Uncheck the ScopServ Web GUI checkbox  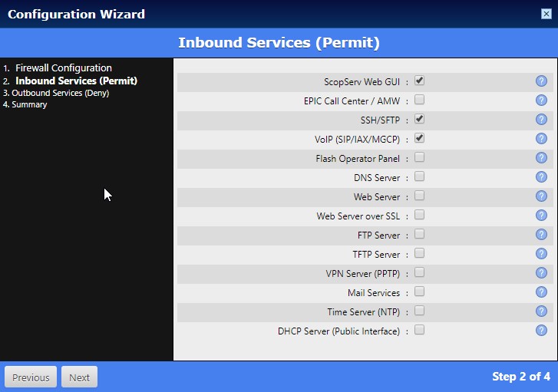point(420,81)
